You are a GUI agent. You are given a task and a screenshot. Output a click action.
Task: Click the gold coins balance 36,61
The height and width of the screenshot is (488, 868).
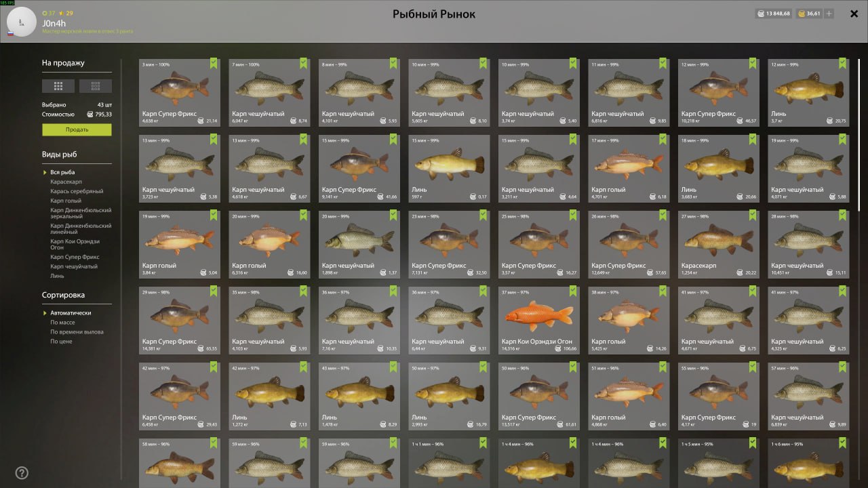tap(809, 14)
